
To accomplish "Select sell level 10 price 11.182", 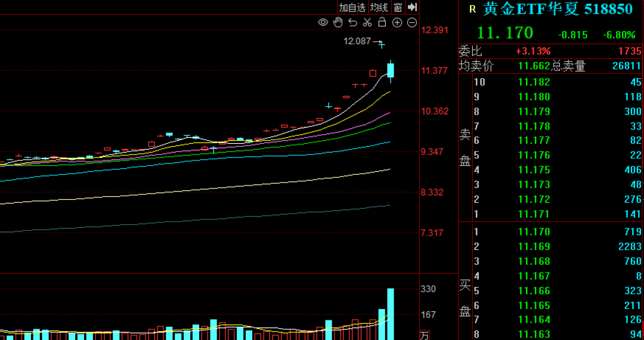I will pos(534,82).
